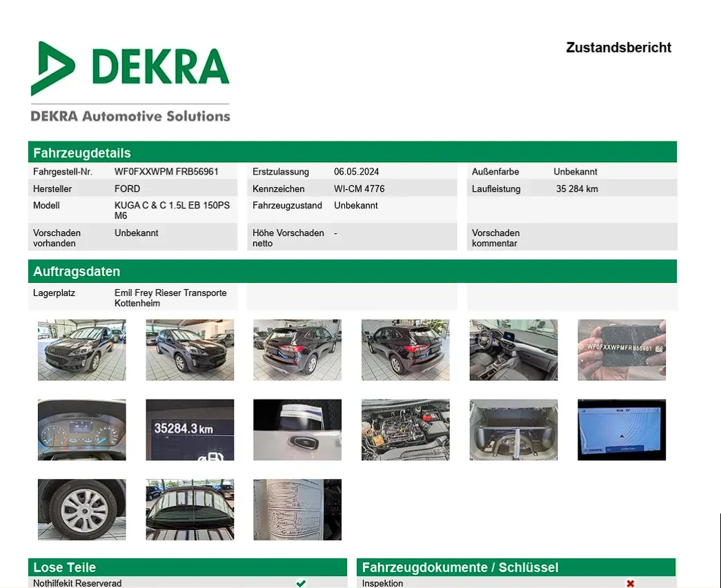Open the engine bay photo
721x588 pixels.
(x=406, y=430)
